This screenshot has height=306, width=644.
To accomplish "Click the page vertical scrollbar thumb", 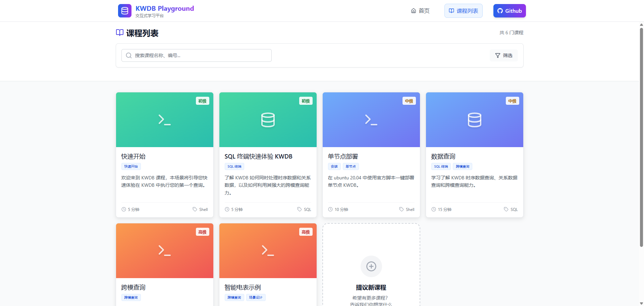I will coord(641,137).
